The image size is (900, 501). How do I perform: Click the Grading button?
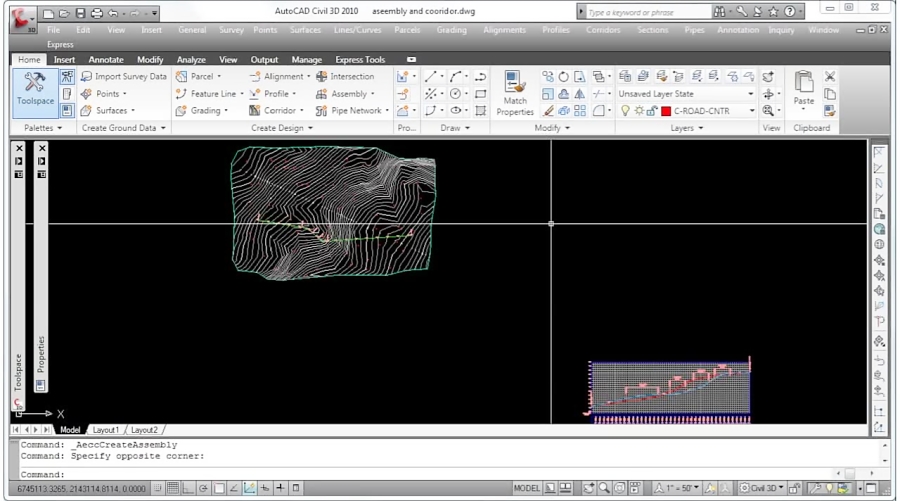coord(201,111)
